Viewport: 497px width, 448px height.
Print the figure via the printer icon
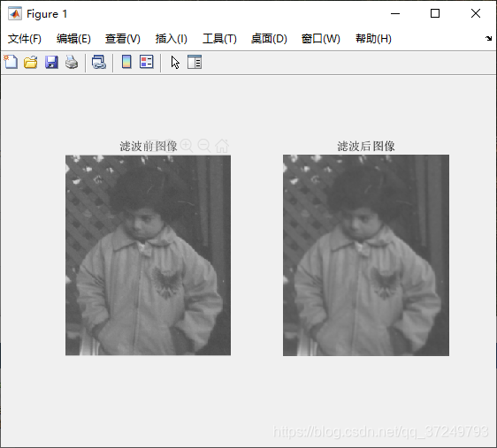[x=72, y=62]
